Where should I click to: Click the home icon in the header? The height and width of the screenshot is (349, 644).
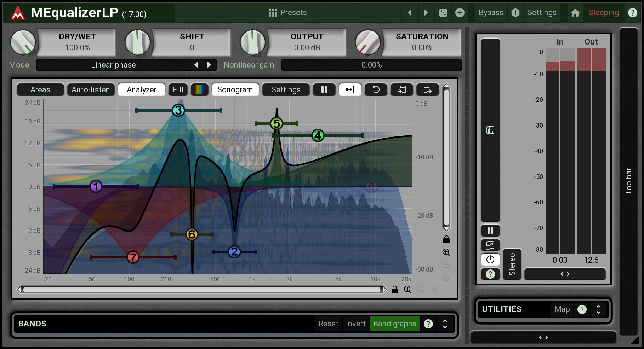pos(575,13)
